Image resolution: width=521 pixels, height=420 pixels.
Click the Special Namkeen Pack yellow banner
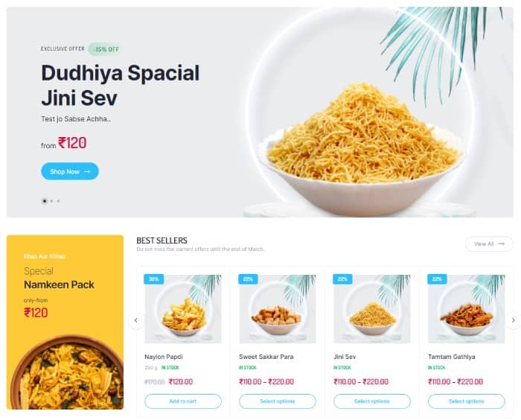pos(65,322)
